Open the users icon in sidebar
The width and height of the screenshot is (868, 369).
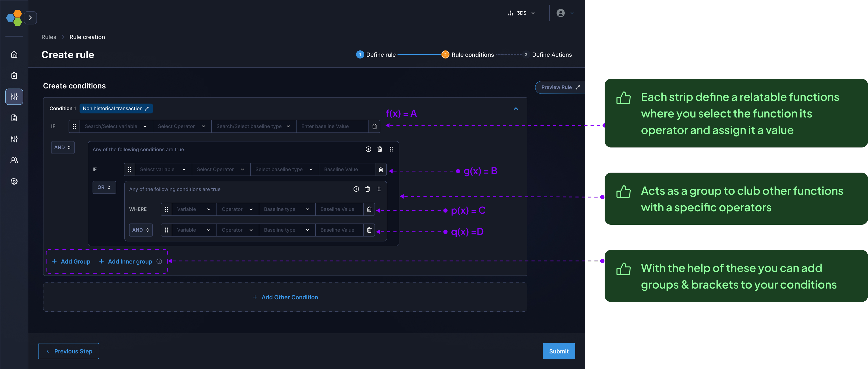click(x=14, y=160)
